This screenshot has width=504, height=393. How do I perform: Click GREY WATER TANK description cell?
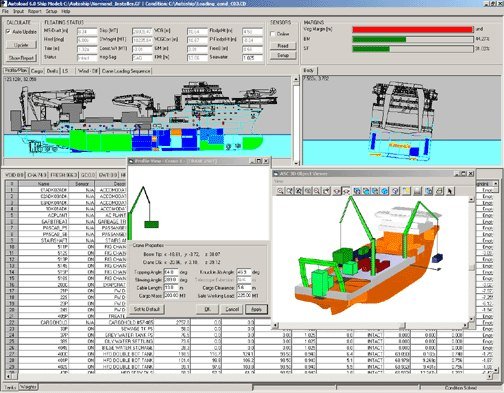click(125, 335)
